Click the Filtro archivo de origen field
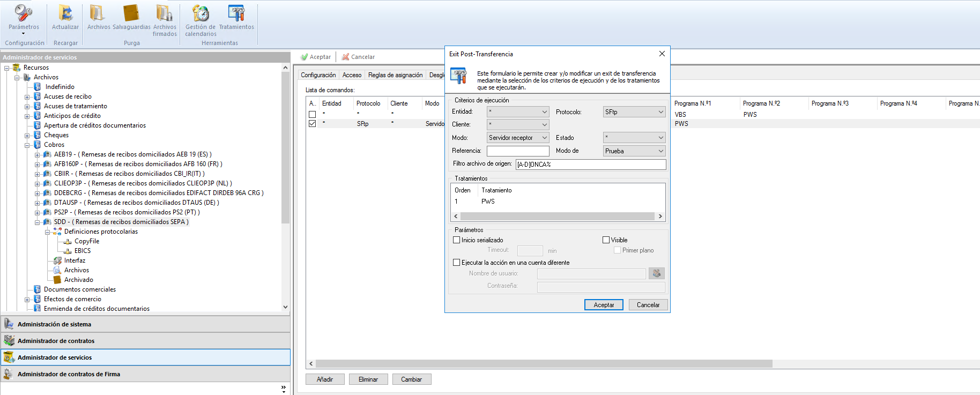 point(590,165)
